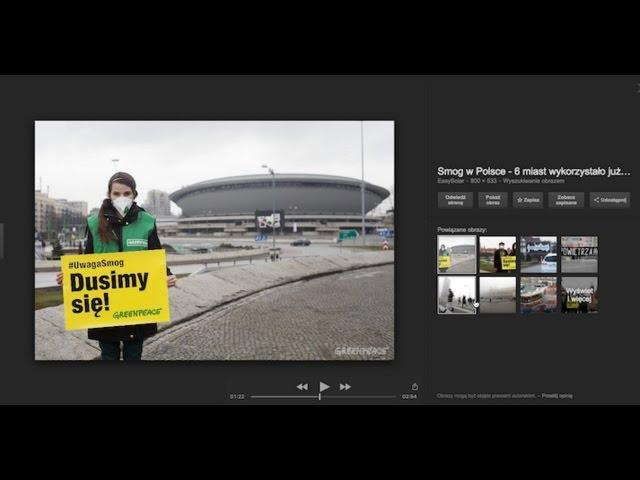Select the related thumbnail of empty foggy field
This screenshot has width=640, height=480.
[498, 295]
